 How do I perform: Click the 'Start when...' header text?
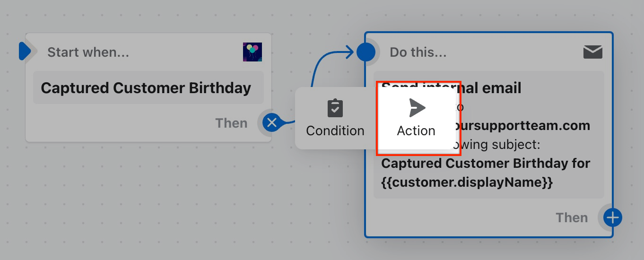(x=88, y=52)
